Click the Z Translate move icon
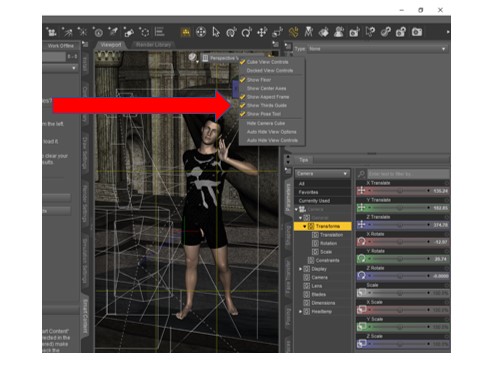This screenshot has width=490, height=385. (x=361, y=225)
